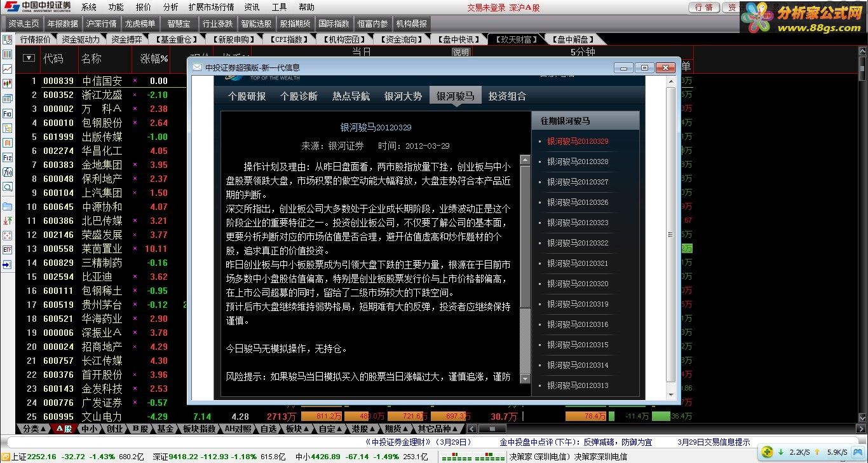Select the 银河大势 tab in dialog
Screen dimensions: 868x463
click(403, 96)
